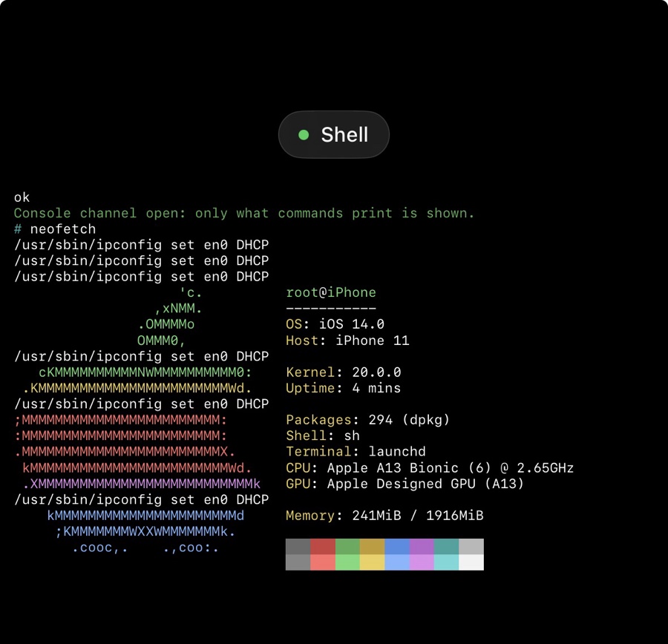Screen dimensions: 668x644
Task: Select the pale yellow swatch in bottom row
Action: point(373,562)
